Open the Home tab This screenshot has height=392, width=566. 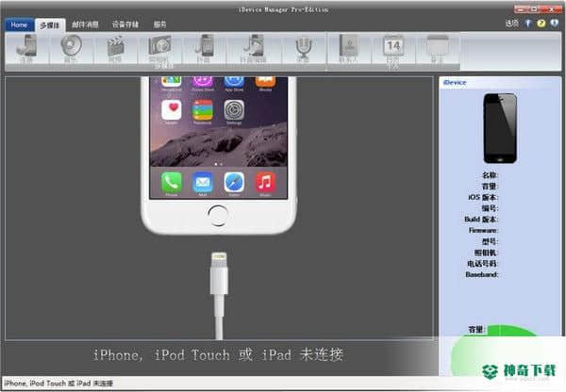click(19, 24)
